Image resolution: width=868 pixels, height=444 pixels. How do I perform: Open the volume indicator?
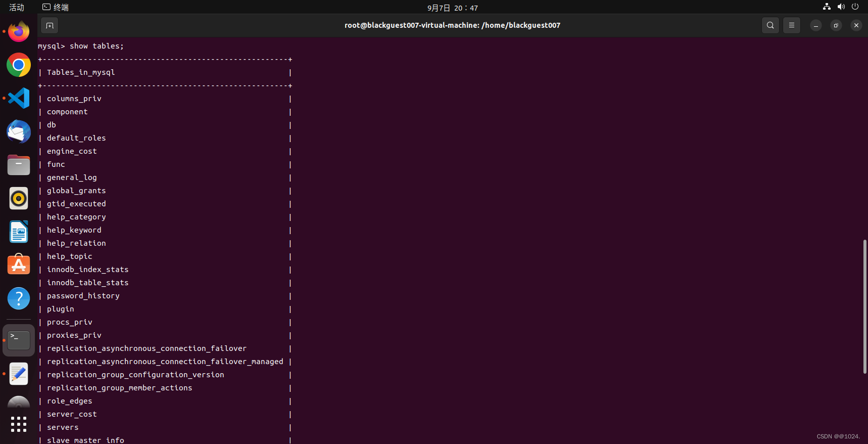(x=841, y=7)
